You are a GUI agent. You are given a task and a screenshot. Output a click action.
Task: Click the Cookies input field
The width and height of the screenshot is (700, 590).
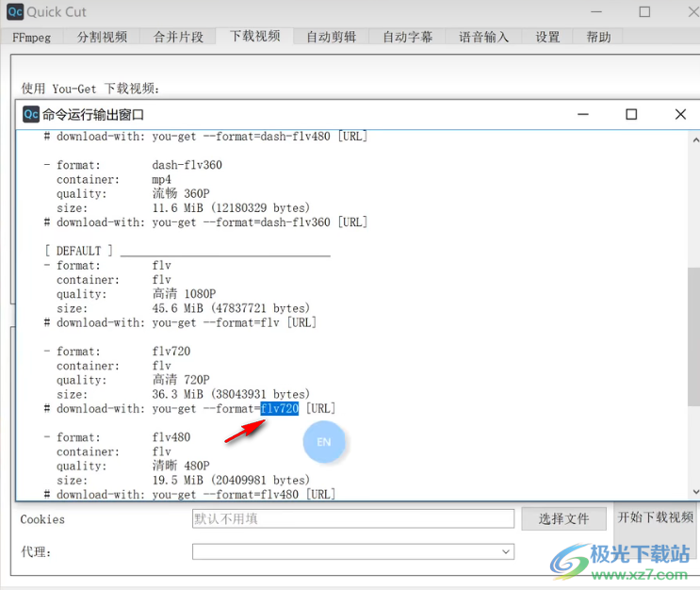(353, 518)
